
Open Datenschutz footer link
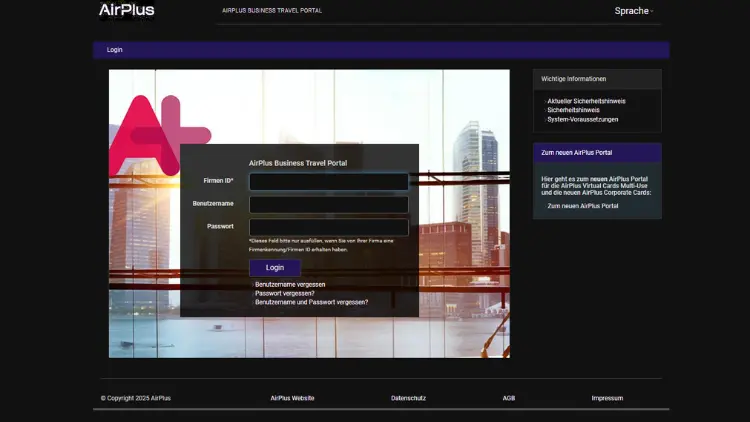[x=408, y=398]
